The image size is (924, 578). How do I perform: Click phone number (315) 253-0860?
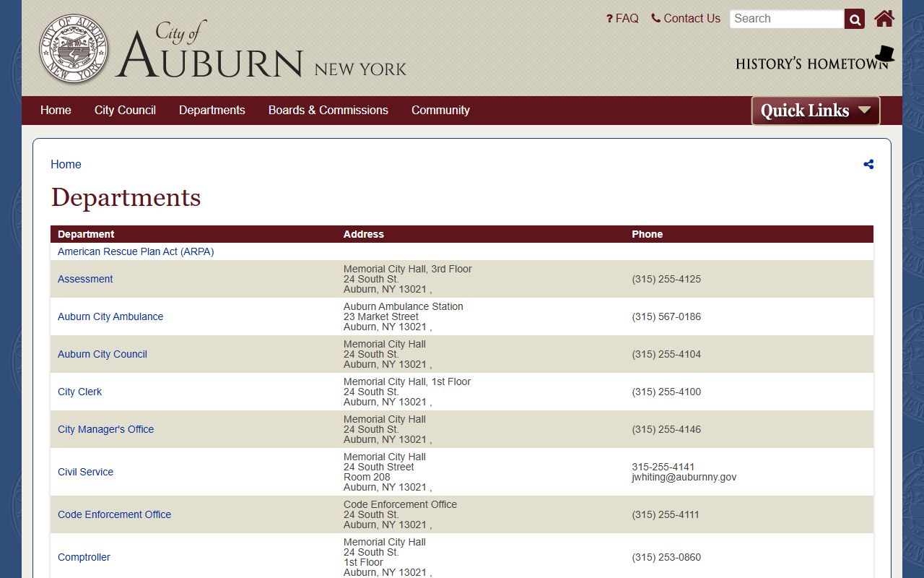pyautogui.click(x=666, y=557)
